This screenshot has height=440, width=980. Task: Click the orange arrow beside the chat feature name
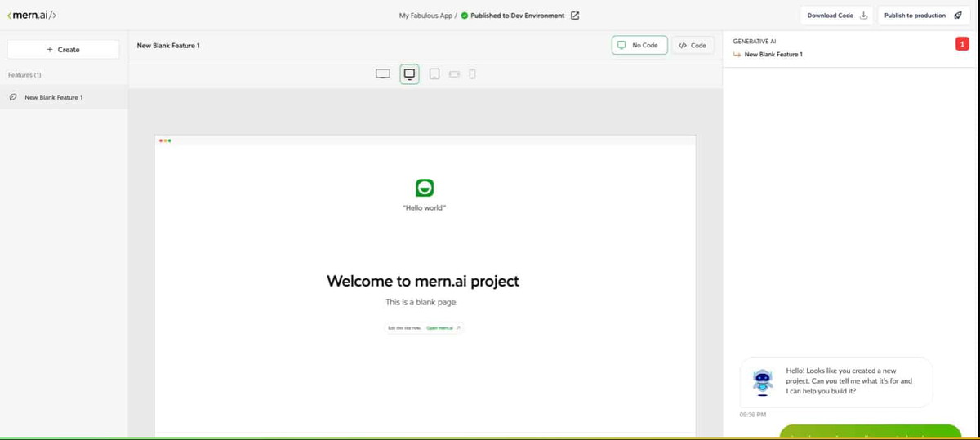coord(737,55)
